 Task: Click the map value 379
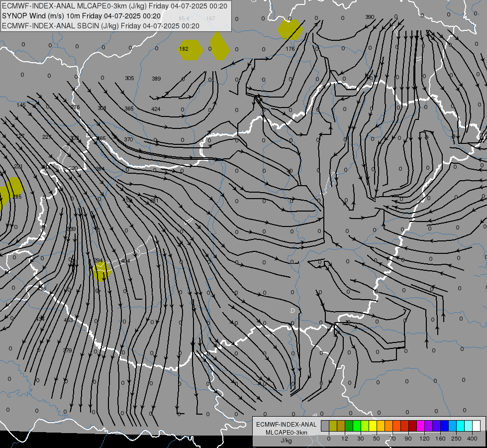[67, 350]
